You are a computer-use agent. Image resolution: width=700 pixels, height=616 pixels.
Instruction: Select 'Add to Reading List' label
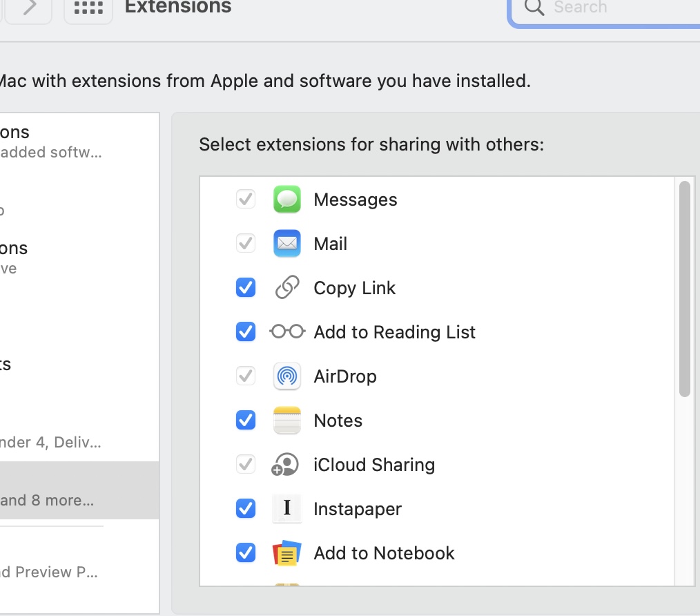395,332
